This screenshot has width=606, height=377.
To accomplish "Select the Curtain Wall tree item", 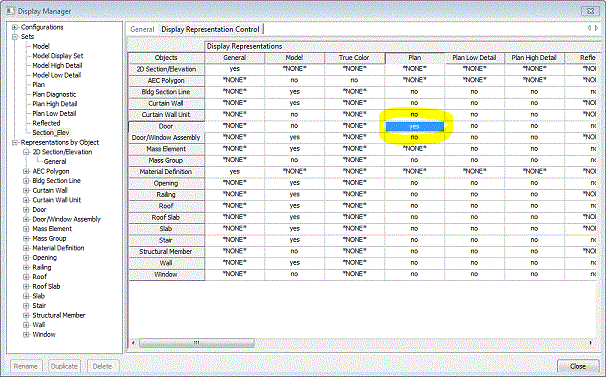I will tap(50, 191).
